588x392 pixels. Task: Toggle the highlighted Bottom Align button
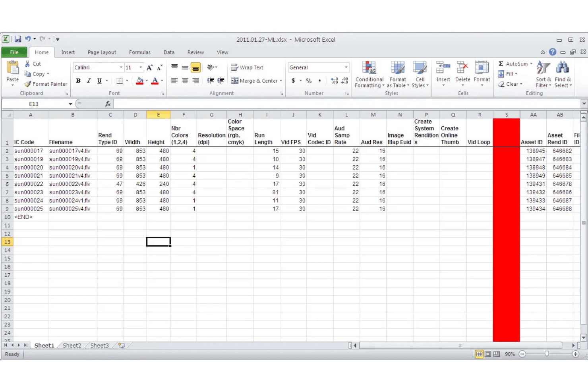[195, 68]
